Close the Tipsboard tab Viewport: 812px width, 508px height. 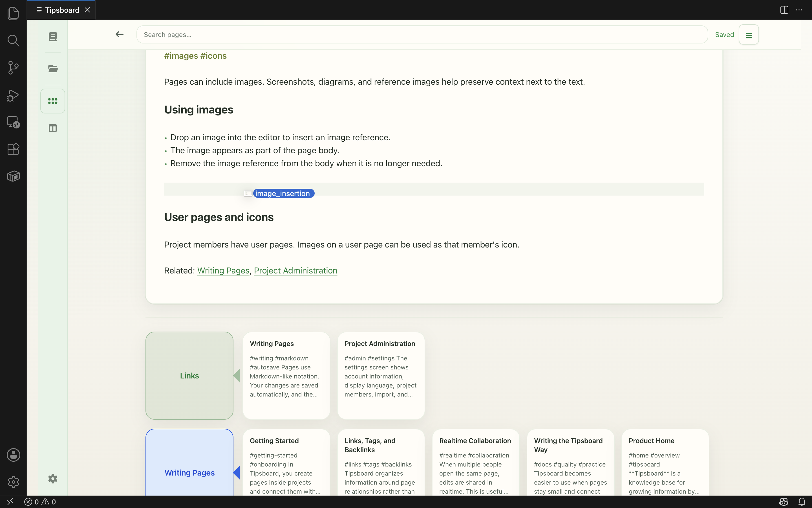pos(87,10)
